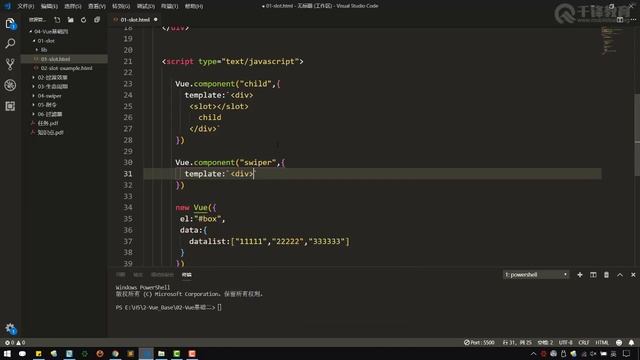Screen dimensions: 640x360
Task: Close the terminal panel
Action: (633, 275)
